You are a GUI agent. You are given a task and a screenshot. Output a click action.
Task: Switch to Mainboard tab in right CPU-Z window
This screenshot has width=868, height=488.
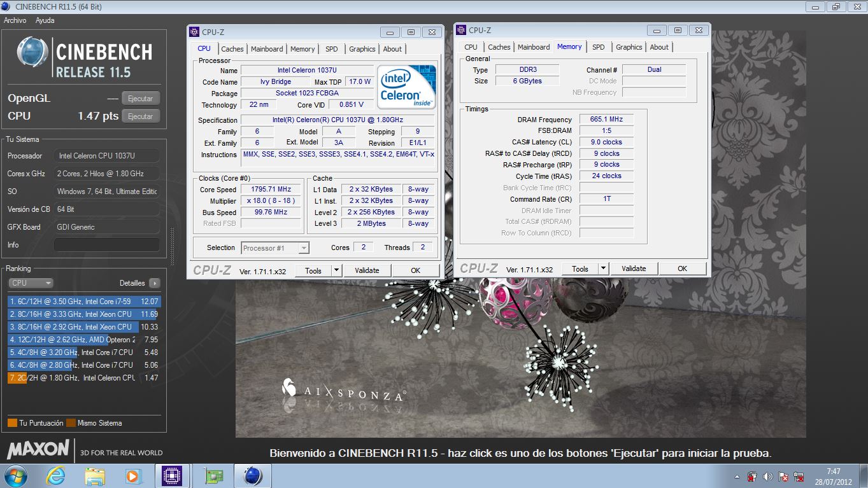coord(534,47)
